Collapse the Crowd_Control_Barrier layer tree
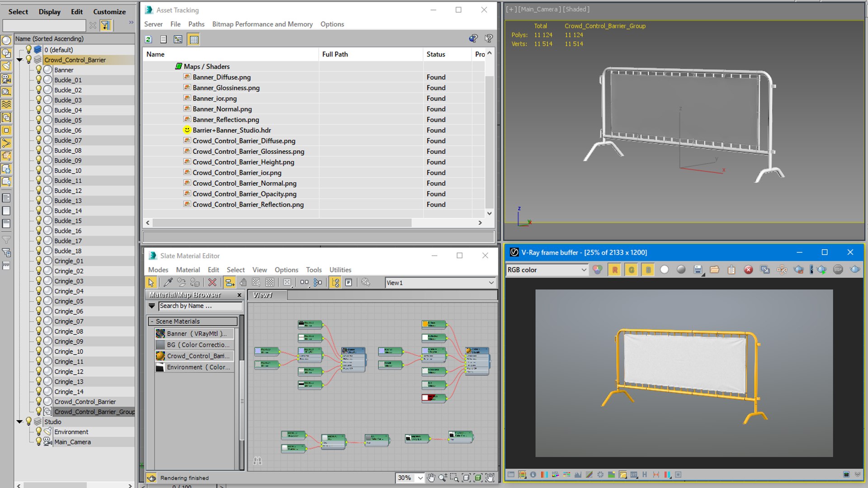Image resolution: width=868 pixels, height=488 pixels. coord(19,60)
